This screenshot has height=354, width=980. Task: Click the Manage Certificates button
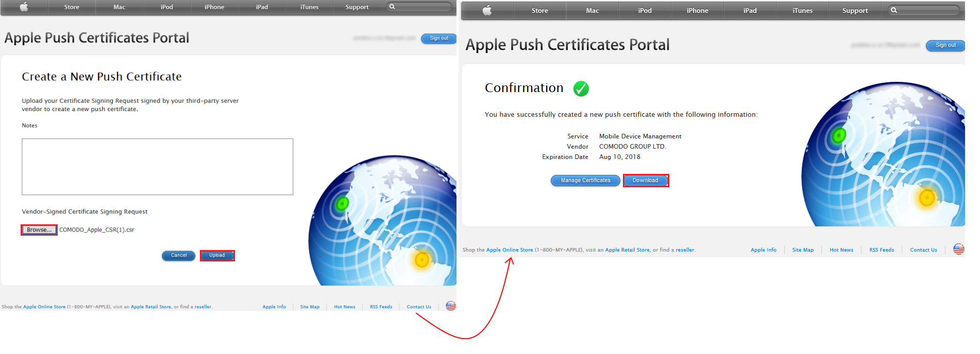pyautogui.click(x=585, y=181)
